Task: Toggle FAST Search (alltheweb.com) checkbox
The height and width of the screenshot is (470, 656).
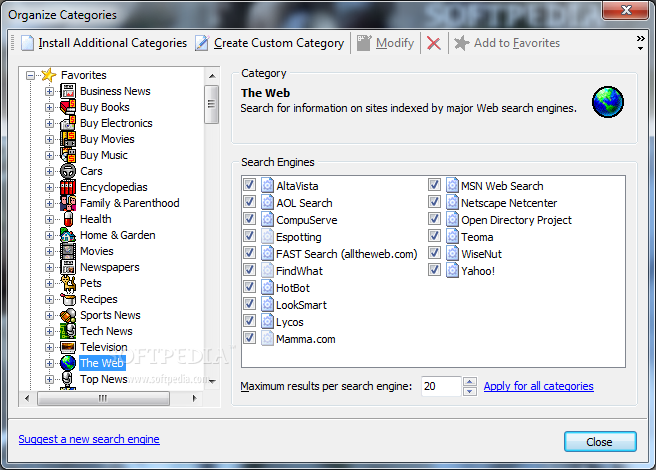Action: point(249,253)
